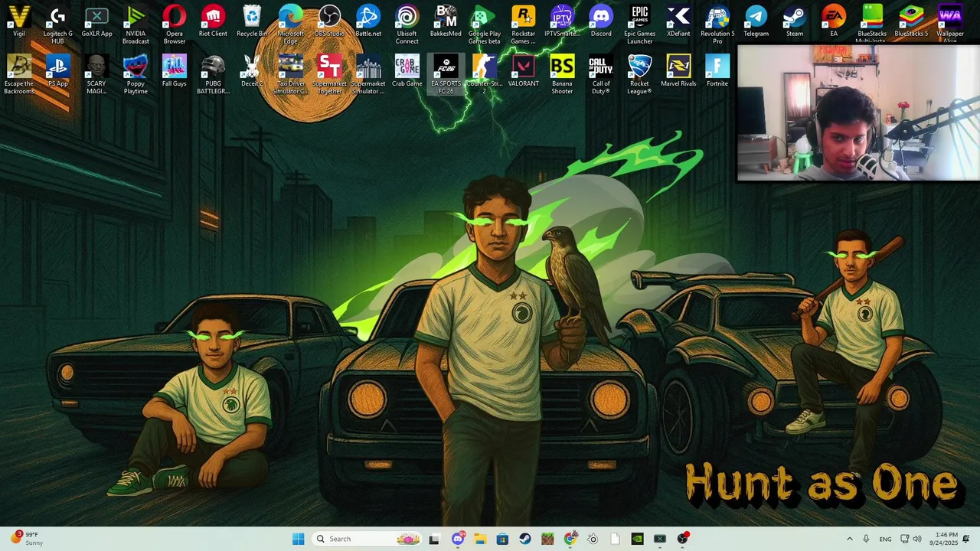Select the Epic Games Launcher icon

pos(640,24)
